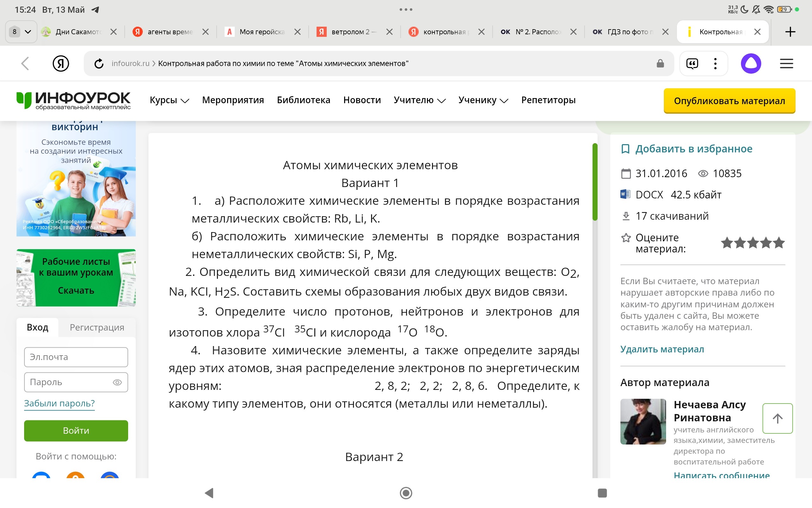Click the views count '10835'
The height and width of the screenshot is (508, 812).
pos(727,173)
